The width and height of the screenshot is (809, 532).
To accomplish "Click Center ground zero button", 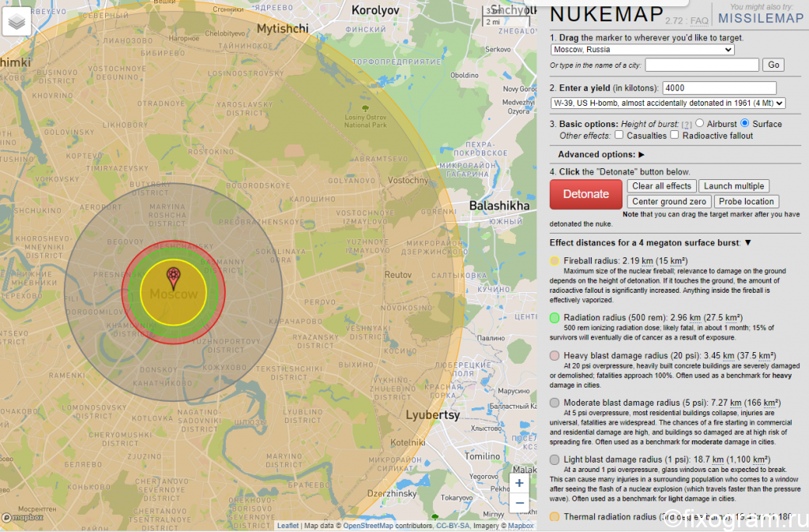I will [x=669, y=201].
